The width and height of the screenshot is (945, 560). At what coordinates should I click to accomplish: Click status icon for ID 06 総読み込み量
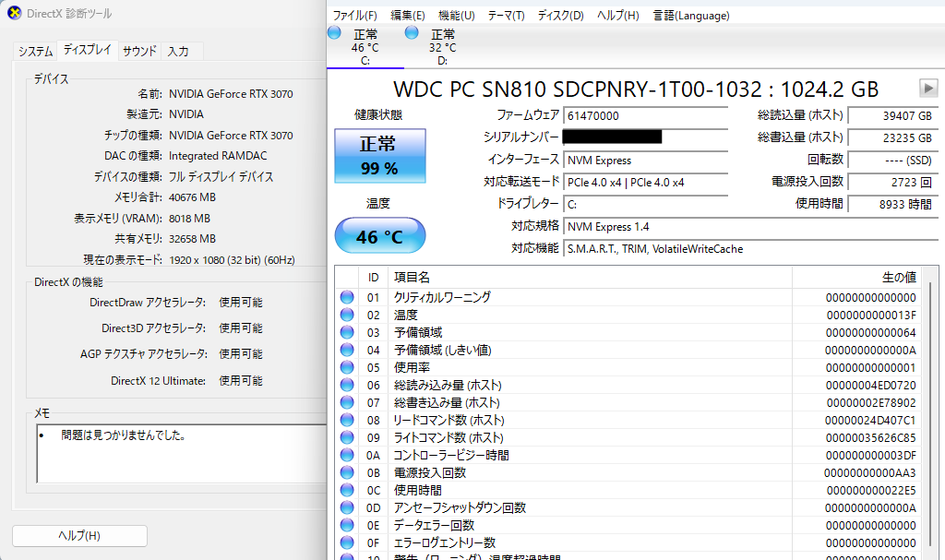[347, 385]
